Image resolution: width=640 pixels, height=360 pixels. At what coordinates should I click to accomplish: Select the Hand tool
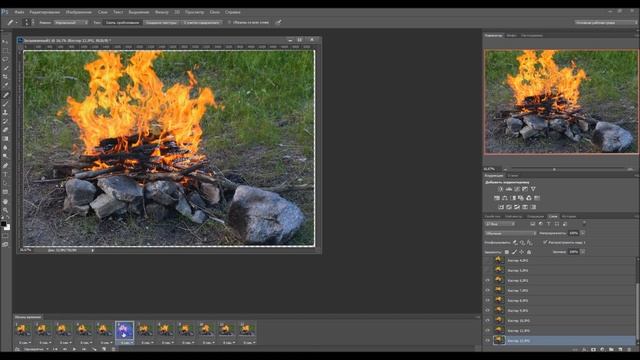tap(5, 201)
